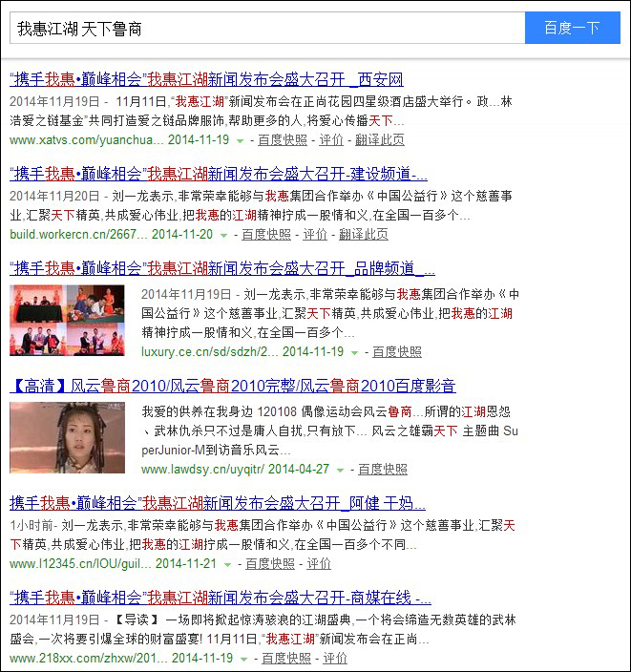Open the 阿健 干妈 result title link
This screenshot has height=672, width=631.
pos(218,503)
